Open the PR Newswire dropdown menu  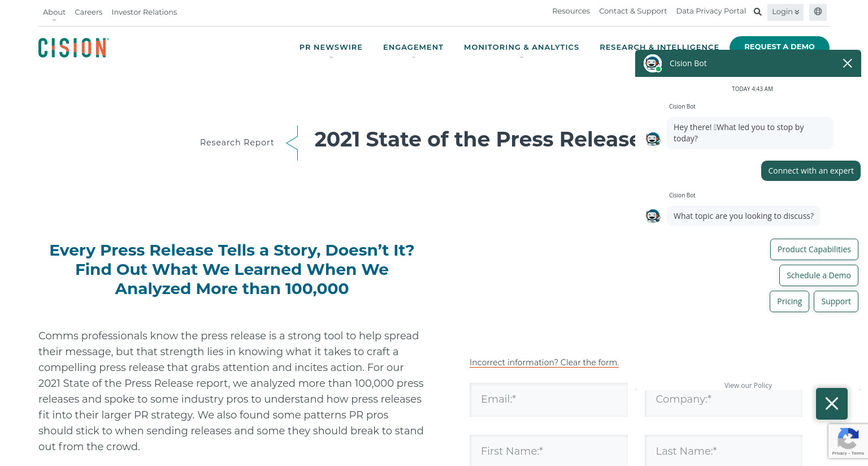[x=331, y=48]
